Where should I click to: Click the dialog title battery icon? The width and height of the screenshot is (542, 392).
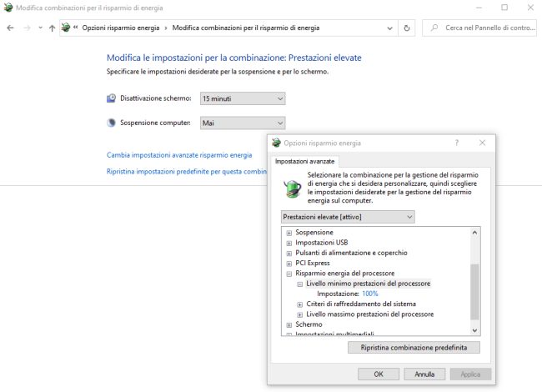tap(276, 143)
